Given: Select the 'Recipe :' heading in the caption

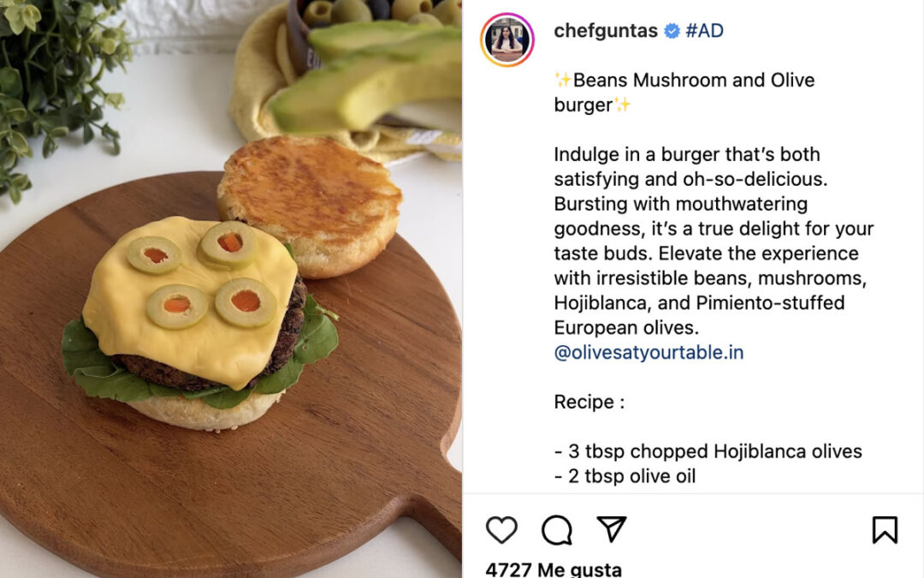Looking at the screenshot, I should tap(589, 402).
